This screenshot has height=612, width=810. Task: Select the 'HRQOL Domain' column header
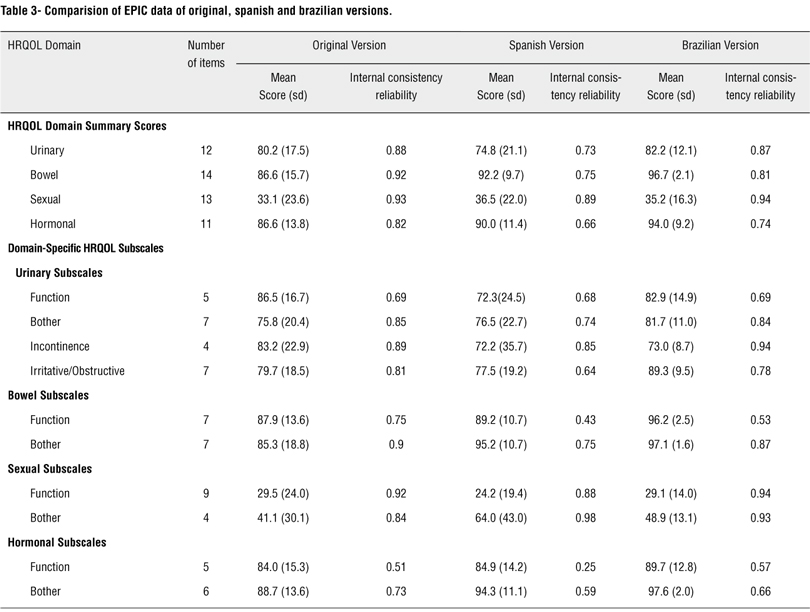click(44, 45)
